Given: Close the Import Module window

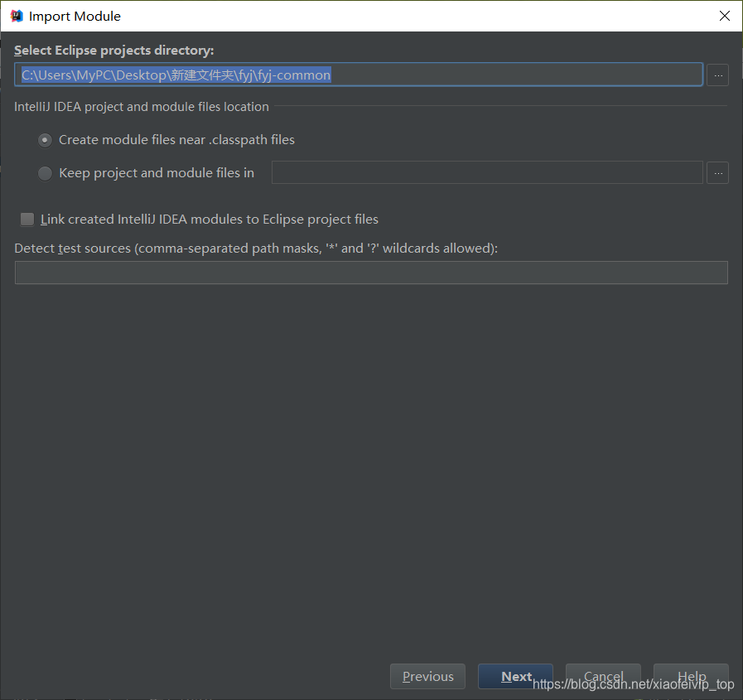Looking at the screenshot, I should pos(724,16).
